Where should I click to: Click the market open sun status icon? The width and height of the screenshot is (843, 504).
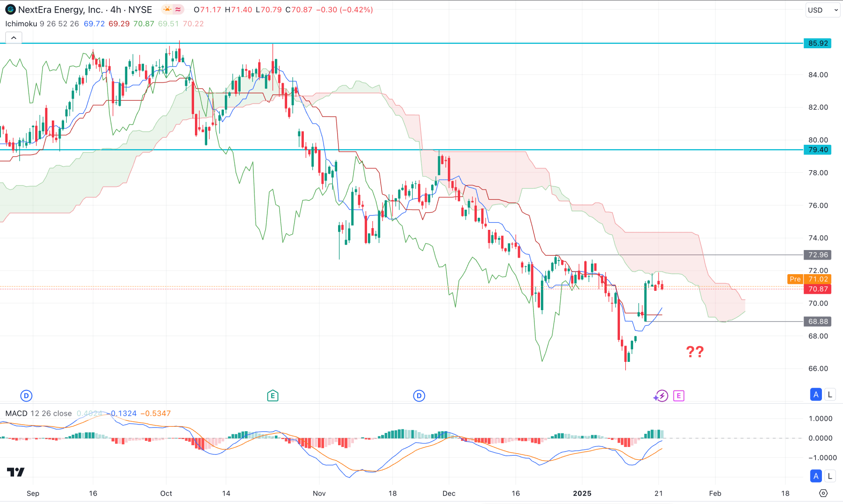point(167,9)
